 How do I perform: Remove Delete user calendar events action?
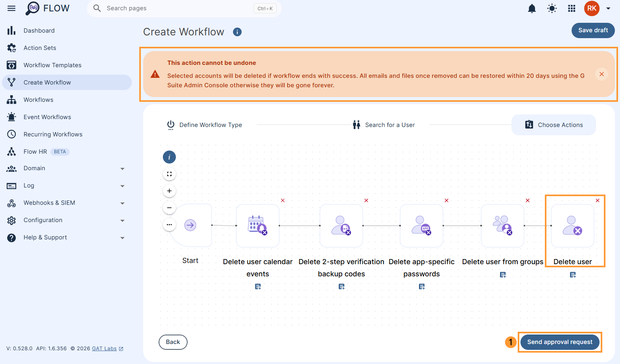[x=282, y=200]
